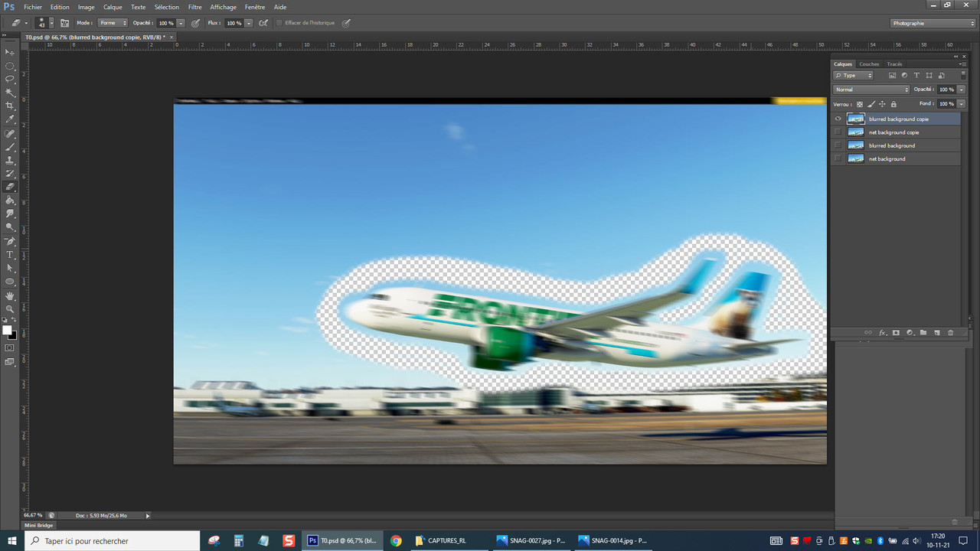Select the Elliptical Marquee tool

click(10, 66)
